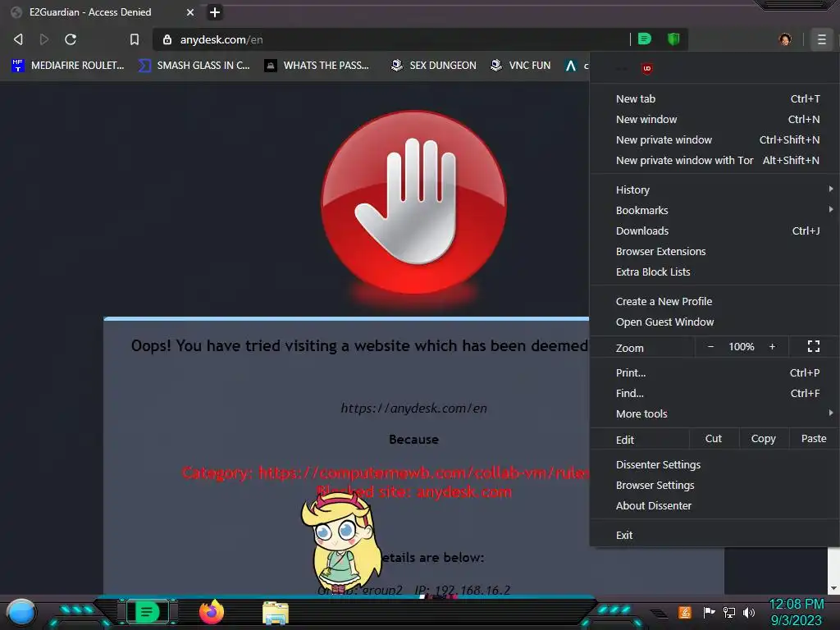Open network status tray icon
Image resolution: width=840 pixels, height=630 pixels.
(x=729, y=612)
